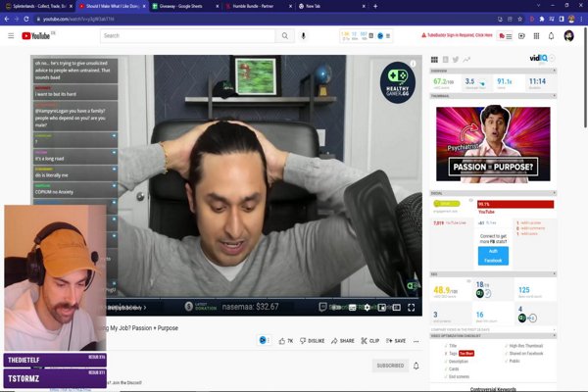Click the vidIQ blue icon beside like button
Screen dimensions: 588x392
pyautogui.click(x=263, y=340)
